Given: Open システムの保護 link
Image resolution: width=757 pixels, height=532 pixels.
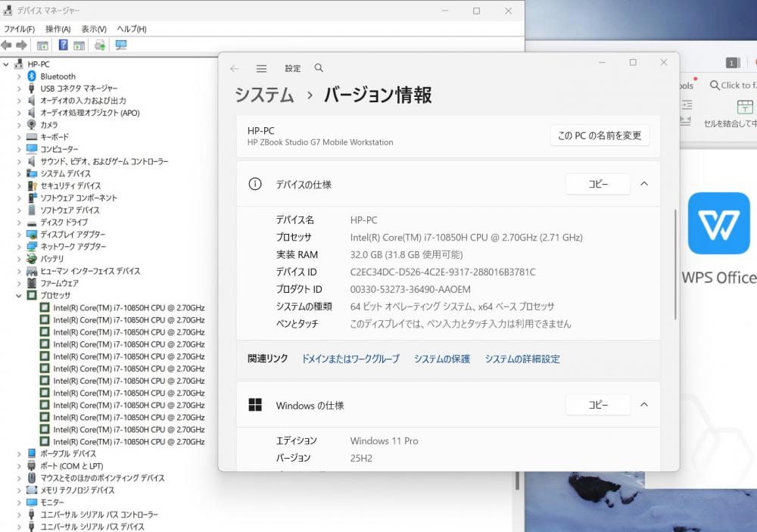Looking at the screenshot, I should (x=442, y=359).
